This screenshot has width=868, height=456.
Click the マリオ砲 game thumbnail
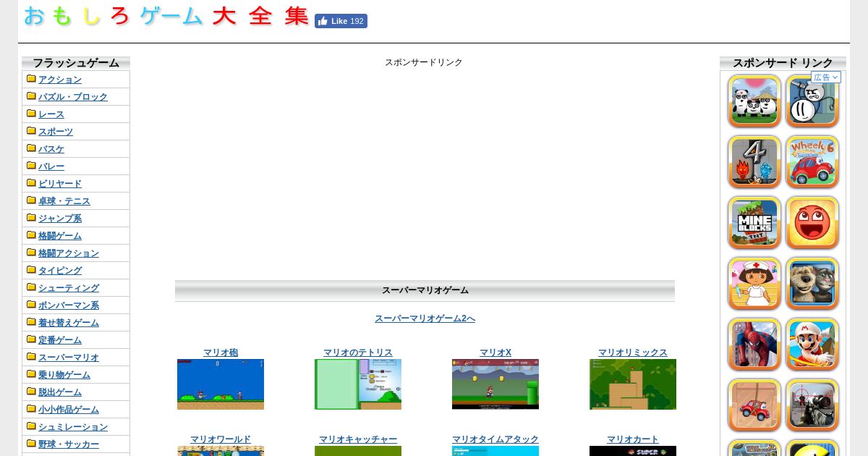click(x=221, y=384)
